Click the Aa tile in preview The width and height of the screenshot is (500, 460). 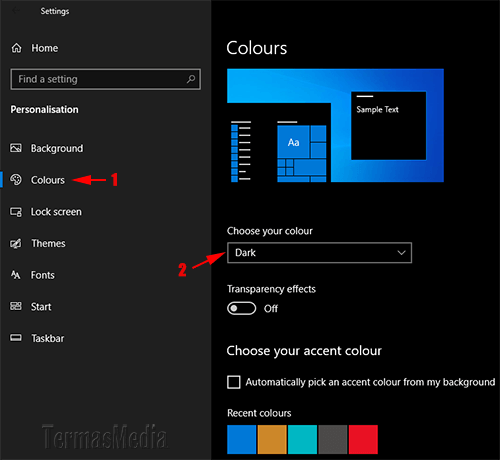click(x=293, y=142)
